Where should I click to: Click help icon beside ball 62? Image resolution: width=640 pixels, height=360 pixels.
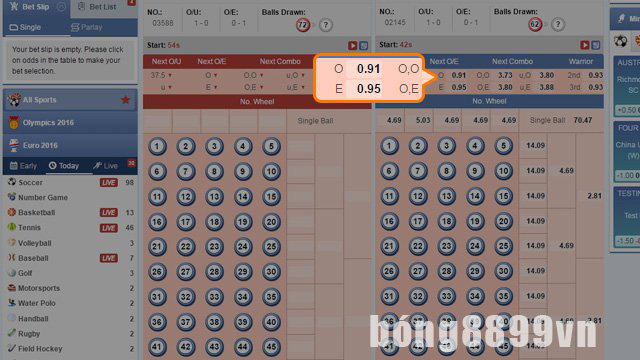coord(558,24)
